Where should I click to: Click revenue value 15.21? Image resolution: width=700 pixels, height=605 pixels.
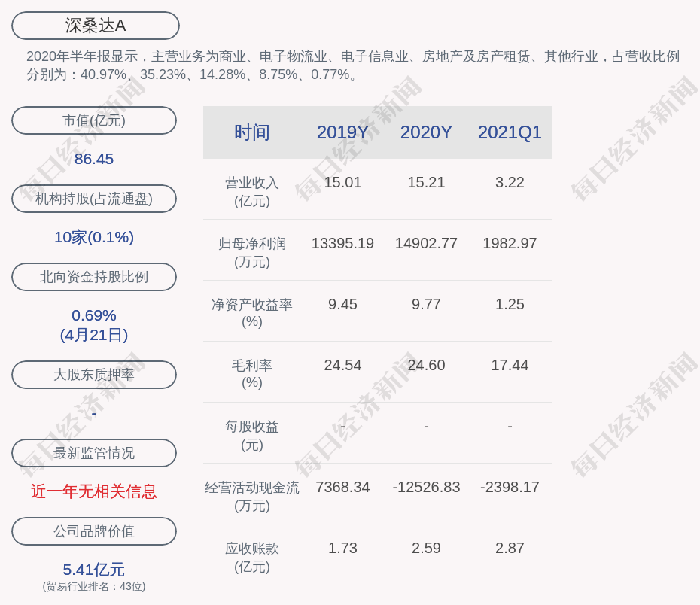coord(426,183)
